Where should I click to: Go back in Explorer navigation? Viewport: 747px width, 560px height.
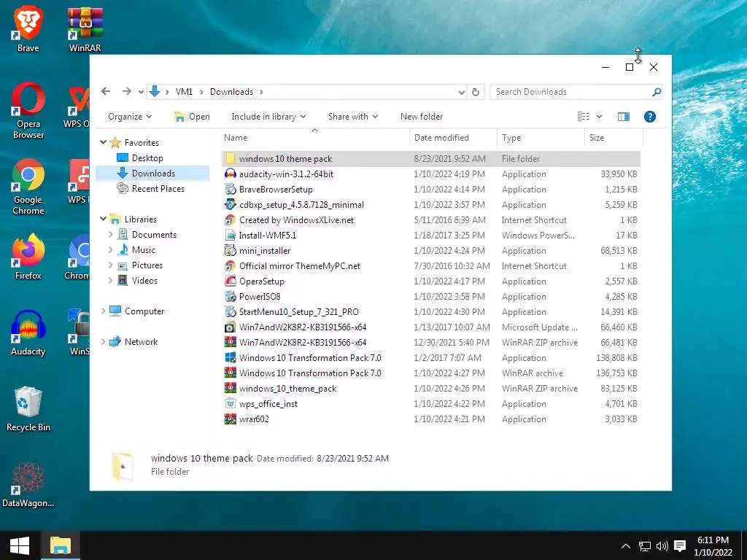[106, 91]
